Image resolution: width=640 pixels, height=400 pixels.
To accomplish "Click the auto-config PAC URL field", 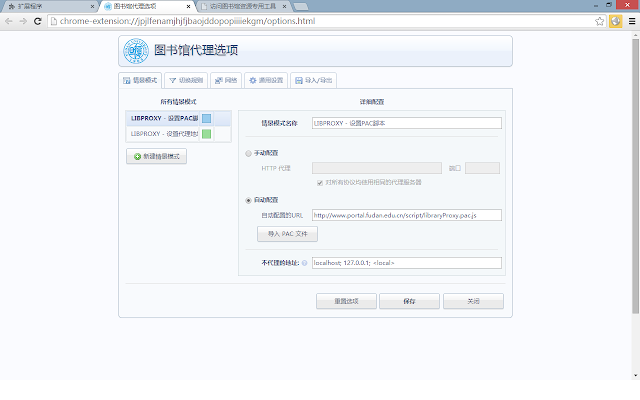I will point(407,215).
